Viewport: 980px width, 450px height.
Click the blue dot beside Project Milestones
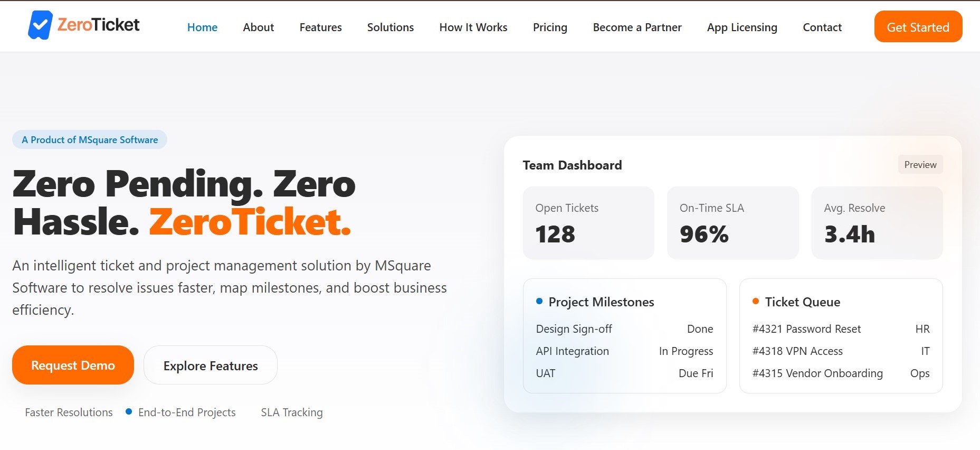[539, 302]
